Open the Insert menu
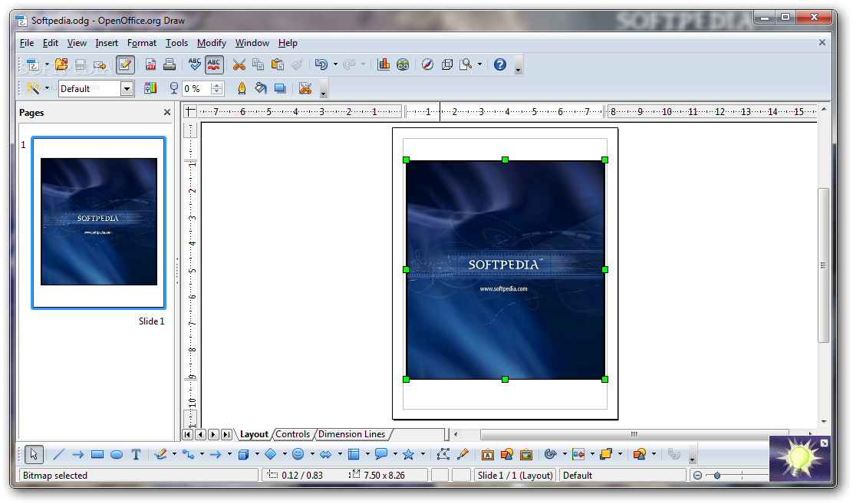This screenshot has height=504, width=853. pyautogui.click(x=107, y=43)
